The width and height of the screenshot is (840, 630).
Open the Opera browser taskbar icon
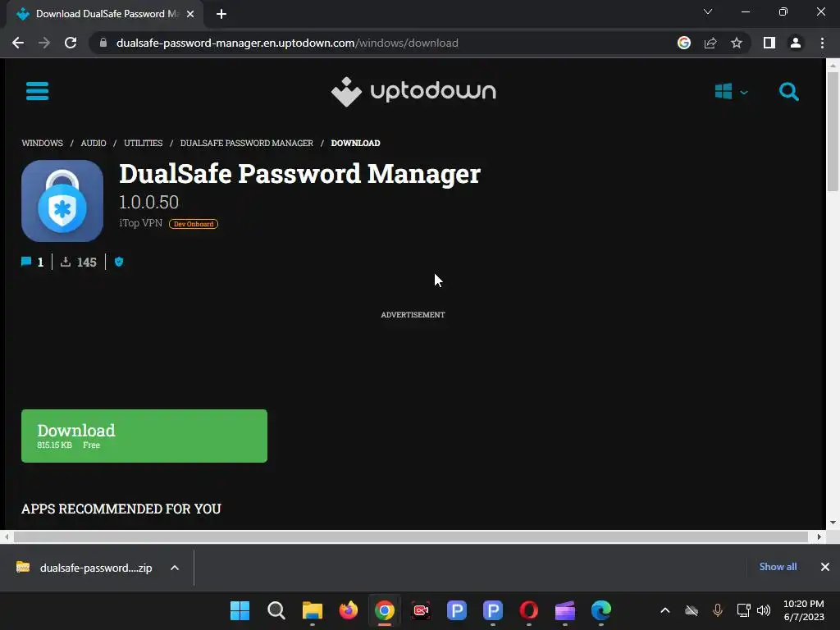(x=529, y=610)
